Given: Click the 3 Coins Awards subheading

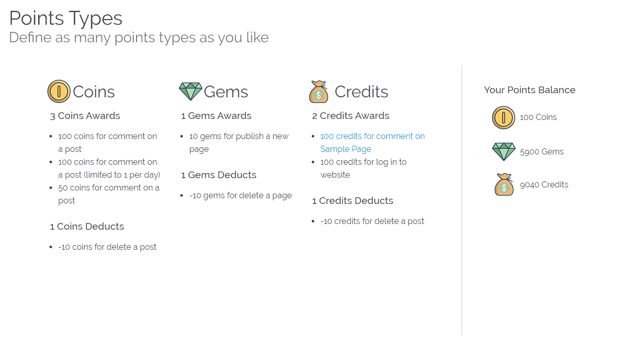Looking at the screenshot, I should (85, 116).
